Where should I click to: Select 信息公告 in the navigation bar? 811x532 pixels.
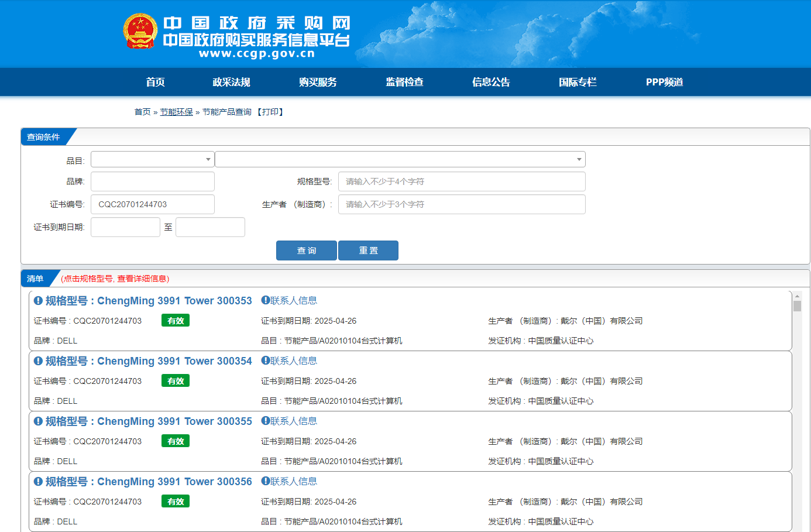tap(491, 82)
